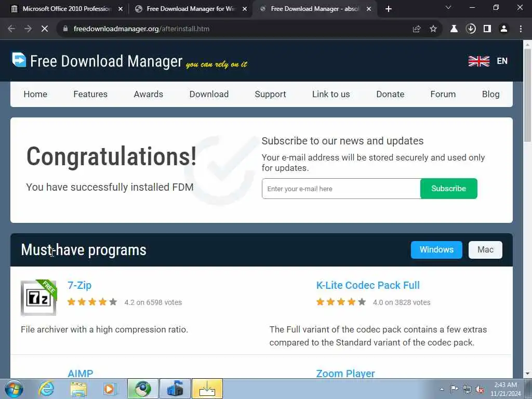
Task: Open the Home menu item
Action: click(x=35, y=95)
